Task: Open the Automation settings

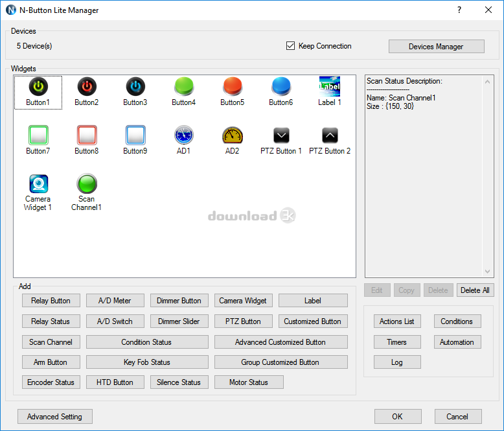Action: (457, 342)
